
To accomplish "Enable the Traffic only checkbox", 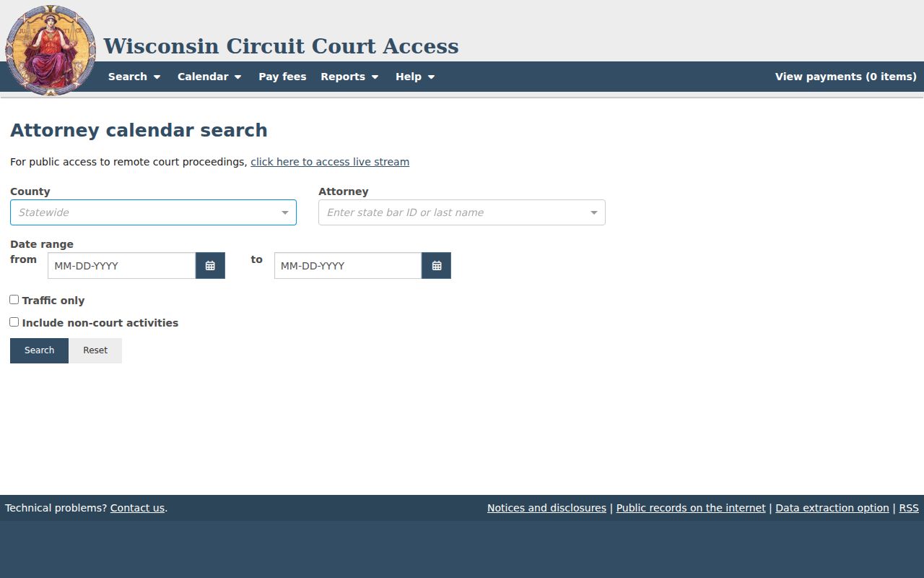I will pyautogui.click(x=14, y=300).
